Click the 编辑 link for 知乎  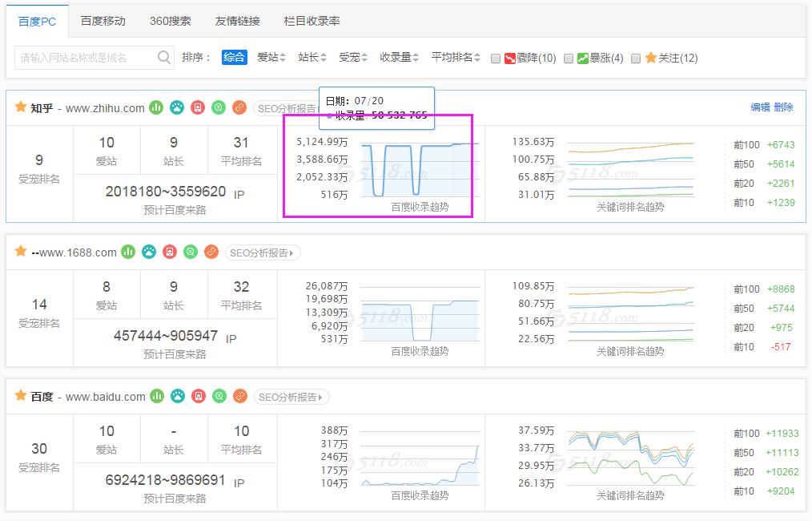(760, 107)
